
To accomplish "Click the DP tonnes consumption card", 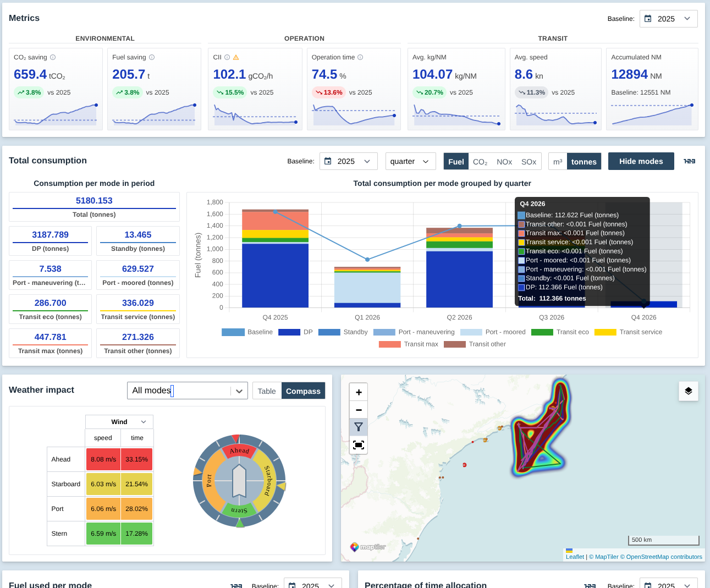I will [x=51, y=241].
